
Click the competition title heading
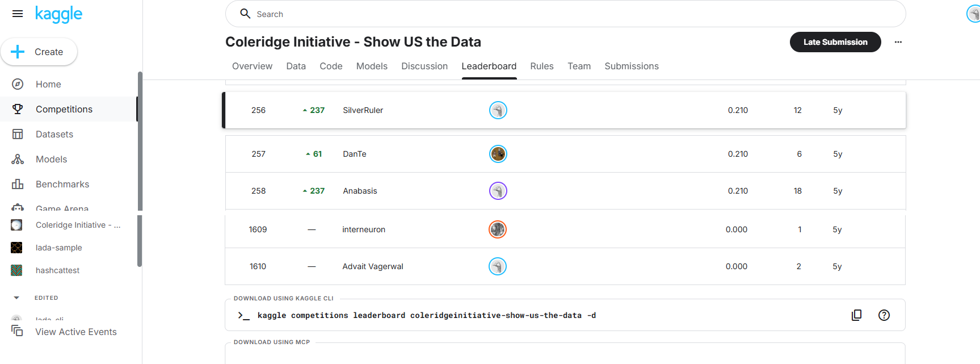353,42
